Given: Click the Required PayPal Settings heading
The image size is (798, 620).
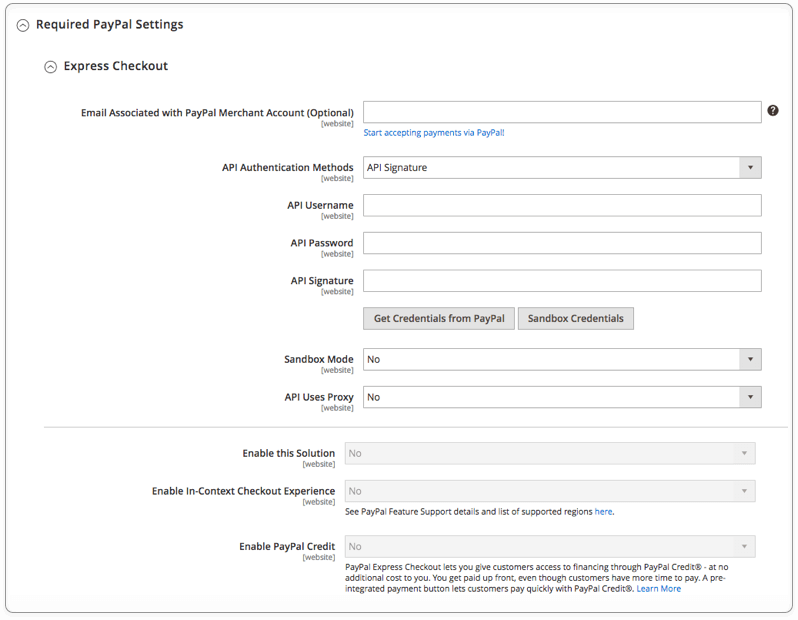Looking at the screenshot, I should pyautogui.click(x=109, y=24).
